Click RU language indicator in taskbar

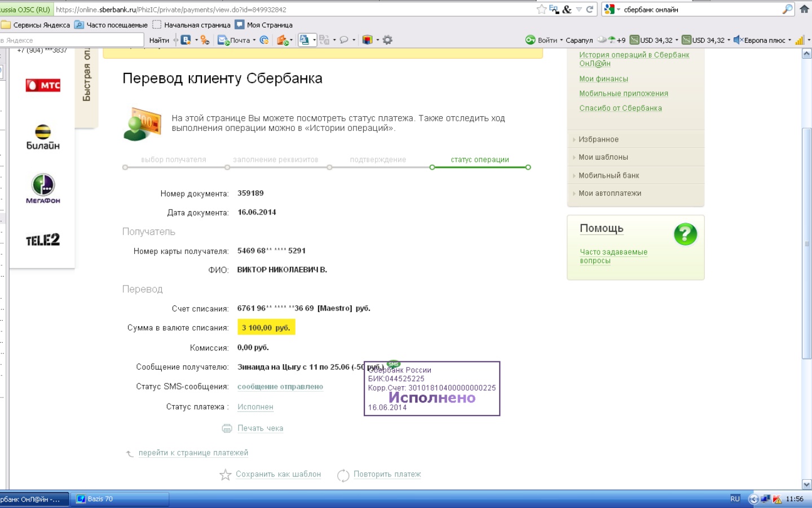coord(735,499)
